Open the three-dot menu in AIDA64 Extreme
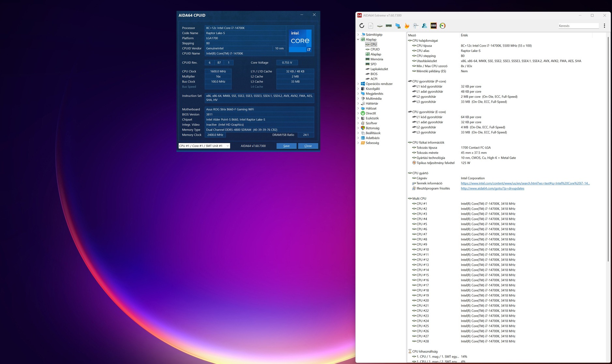612x364 pixels. click(604, 26)
